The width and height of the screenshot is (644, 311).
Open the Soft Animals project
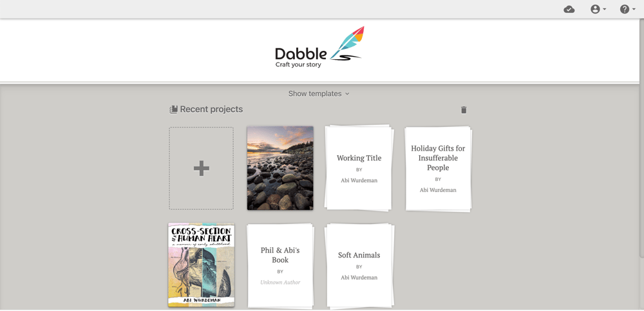[359, 266]
